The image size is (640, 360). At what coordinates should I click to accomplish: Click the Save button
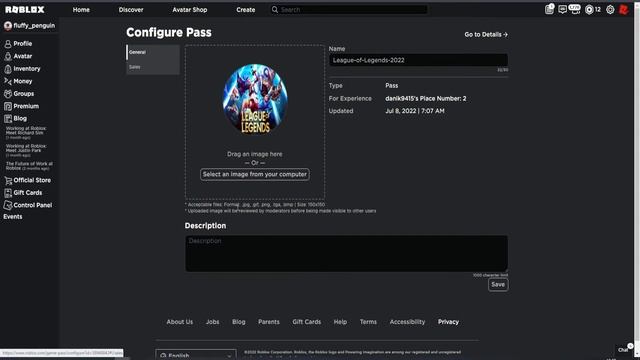(498, 284)
